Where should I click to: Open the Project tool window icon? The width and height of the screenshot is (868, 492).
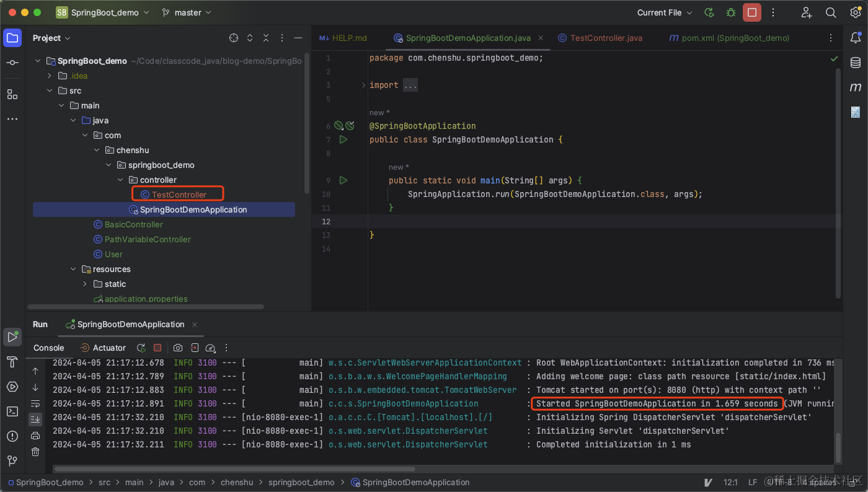[12, 38]
